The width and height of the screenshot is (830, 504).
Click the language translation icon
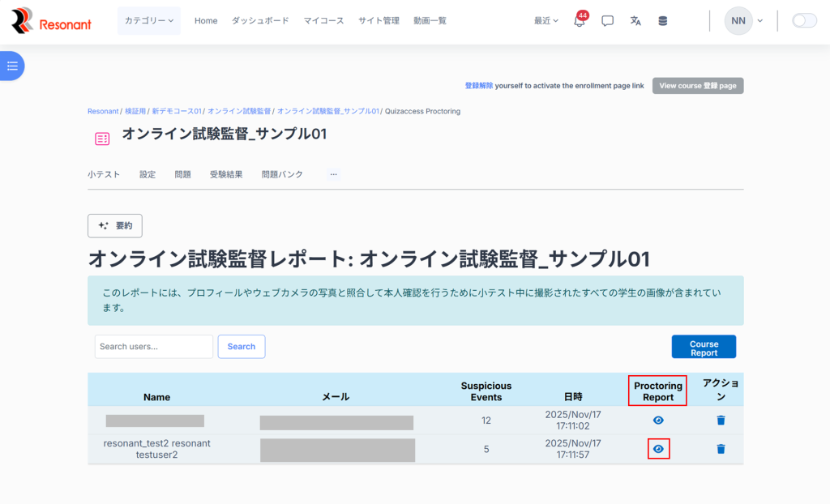tap(635, 21)
